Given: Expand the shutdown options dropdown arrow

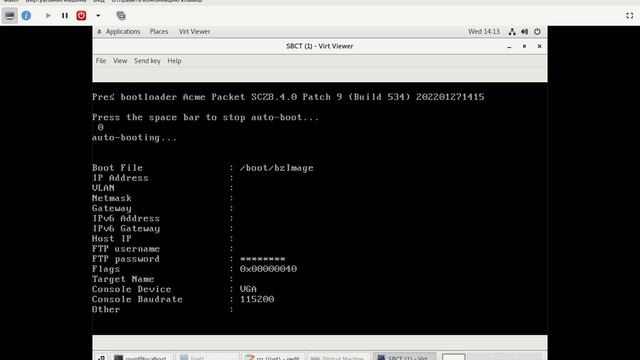Looking at the screenshot, I should click(x=98, y=16).
